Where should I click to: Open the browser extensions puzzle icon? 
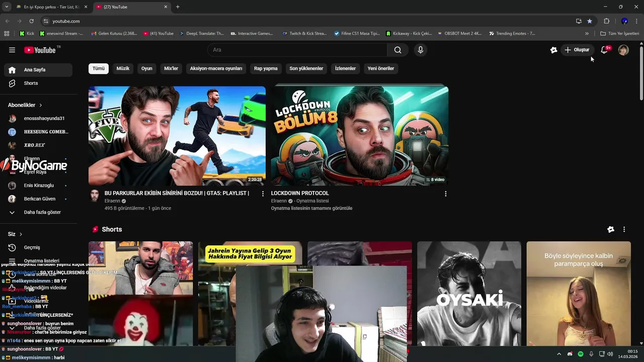[x=606, y=21]
